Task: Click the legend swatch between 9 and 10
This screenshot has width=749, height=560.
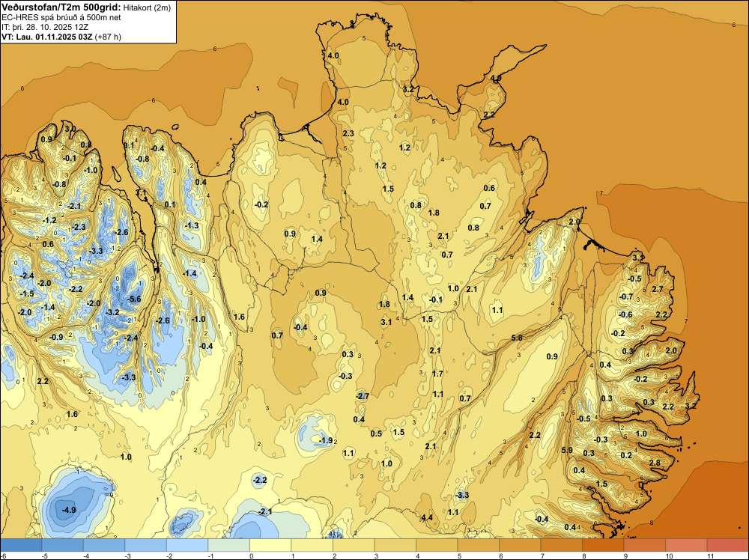Action: click(x=644, y=545)
